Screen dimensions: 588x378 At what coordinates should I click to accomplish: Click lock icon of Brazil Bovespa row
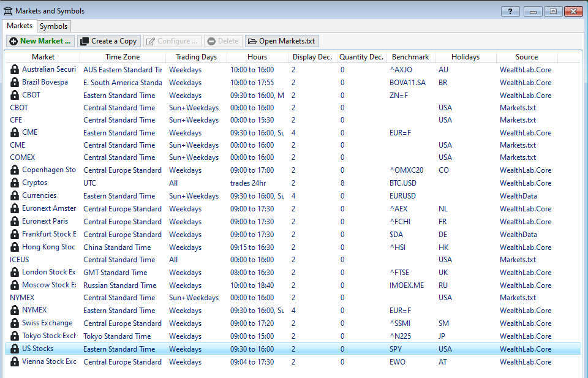click(14, 83)
